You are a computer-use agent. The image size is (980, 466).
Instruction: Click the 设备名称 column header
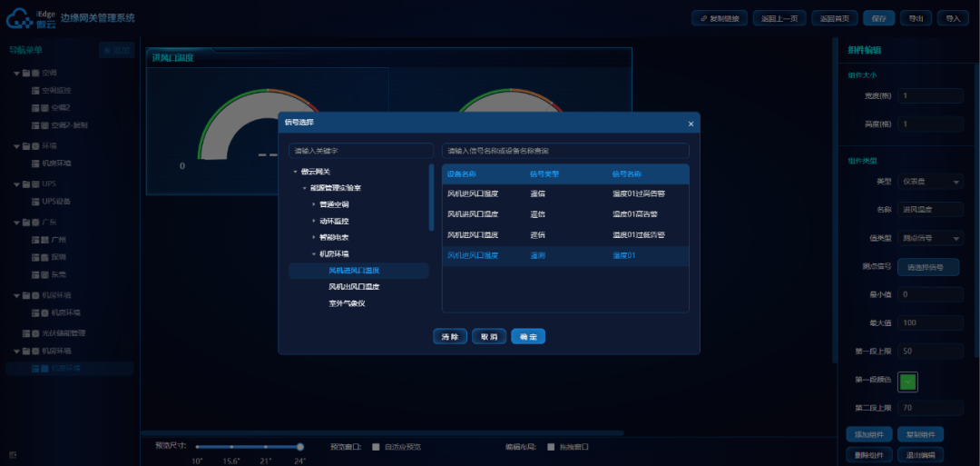pos(462,174)
